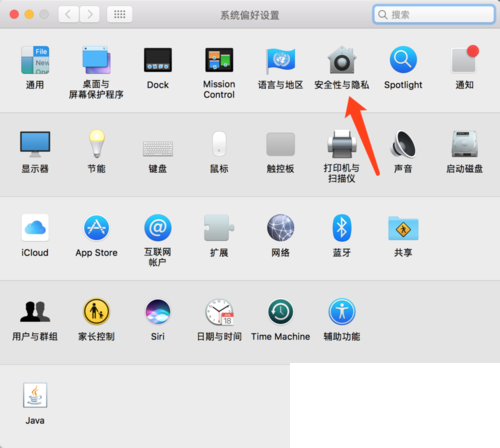
Task: Focus the 搜索 search field
Action: pos(434,14)
